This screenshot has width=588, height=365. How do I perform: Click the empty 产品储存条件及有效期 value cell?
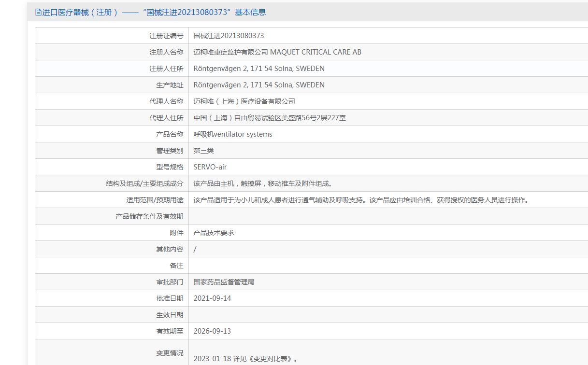(388, 216)
